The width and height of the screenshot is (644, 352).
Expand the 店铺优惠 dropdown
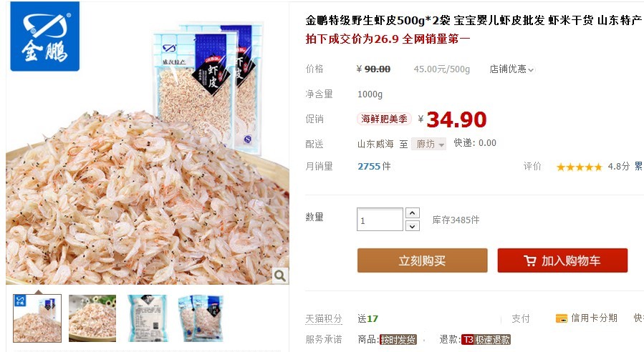point(511,69)
